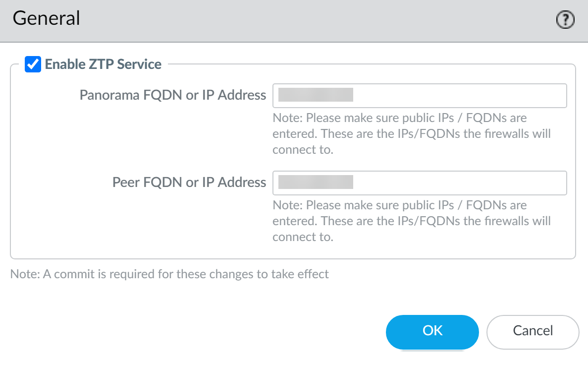
Task: Dismiss the dialog with the Cancel button
Action: click(533, 331)
